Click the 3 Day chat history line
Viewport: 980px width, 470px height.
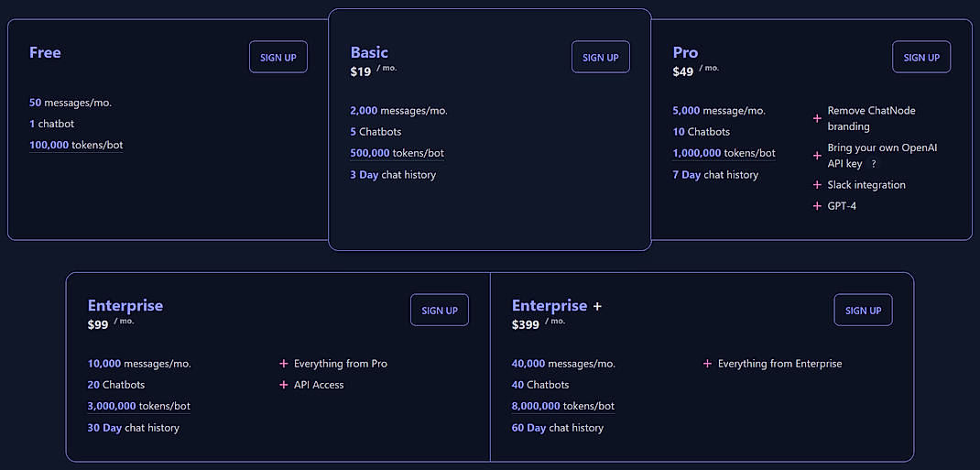point(393,175)
